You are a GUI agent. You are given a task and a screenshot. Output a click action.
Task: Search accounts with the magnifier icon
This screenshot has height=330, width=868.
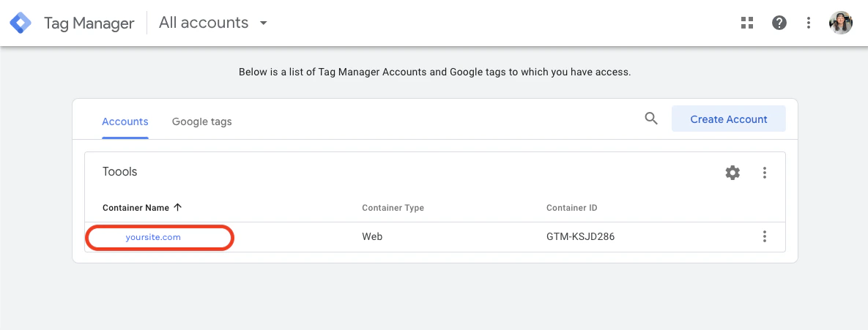(652, 119)
